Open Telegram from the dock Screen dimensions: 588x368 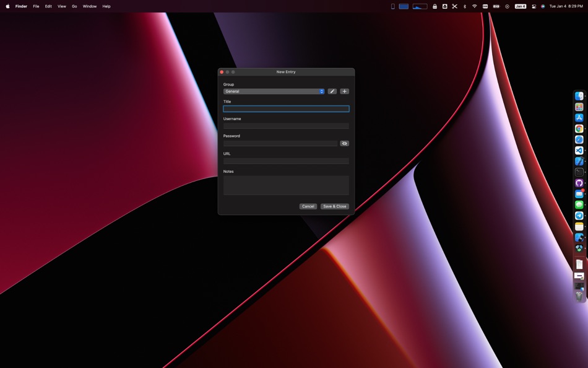[x=579, y=216]
